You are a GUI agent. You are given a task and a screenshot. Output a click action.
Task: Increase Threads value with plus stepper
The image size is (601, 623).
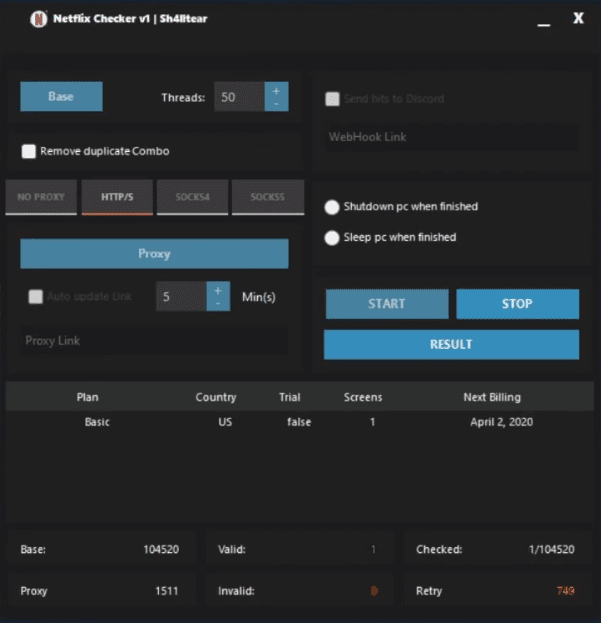276,91
